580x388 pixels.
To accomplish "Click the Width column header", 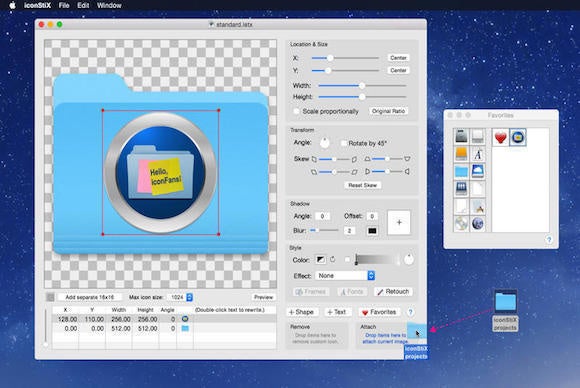I will [x=119, y=310].
